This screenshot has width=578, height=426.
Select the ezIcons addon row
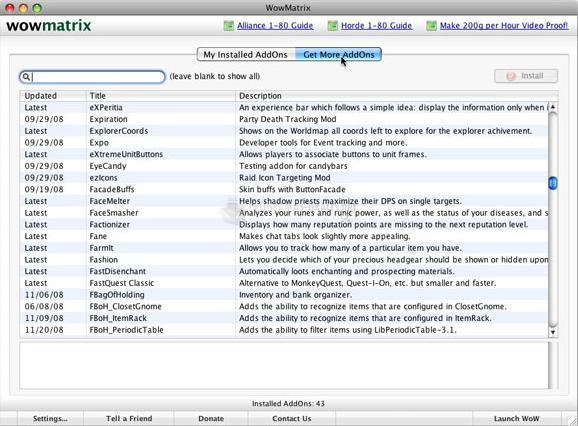pos(284,178)
